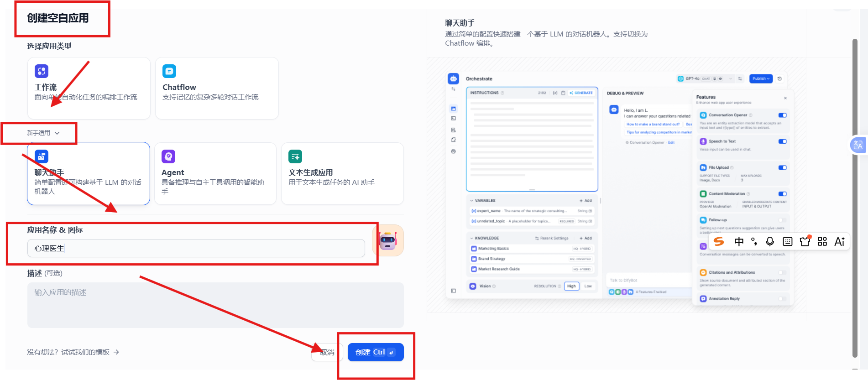The image size is (868, 380).
Task: Click the DifyBot avatar in preview chat
Action: tap(614, 109)
